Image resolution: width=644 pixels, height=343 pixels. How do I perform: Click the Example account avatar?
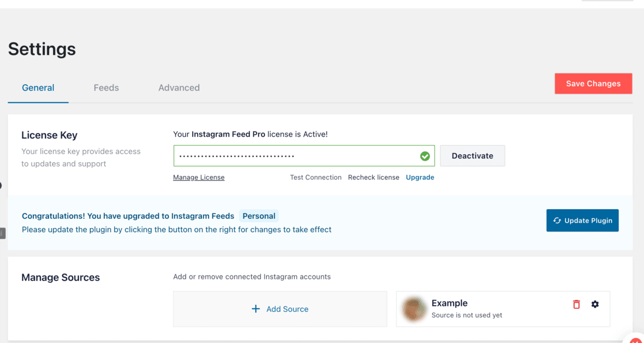[414, 309]
